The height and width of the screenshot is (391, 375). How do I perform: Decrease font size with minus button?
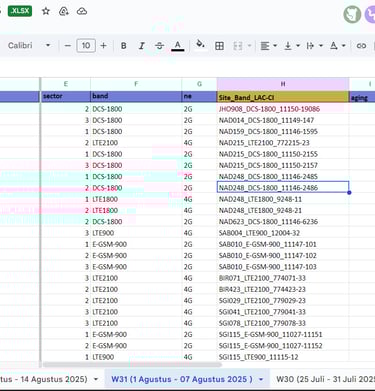pos(68,45)
